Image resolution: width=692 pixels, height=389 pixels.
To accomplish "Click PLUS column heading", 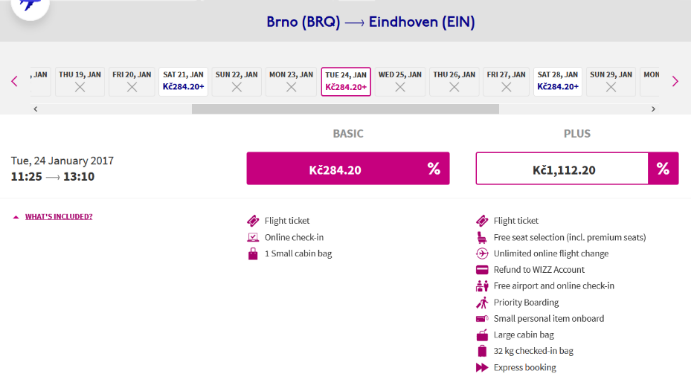I will click(577, 134).
